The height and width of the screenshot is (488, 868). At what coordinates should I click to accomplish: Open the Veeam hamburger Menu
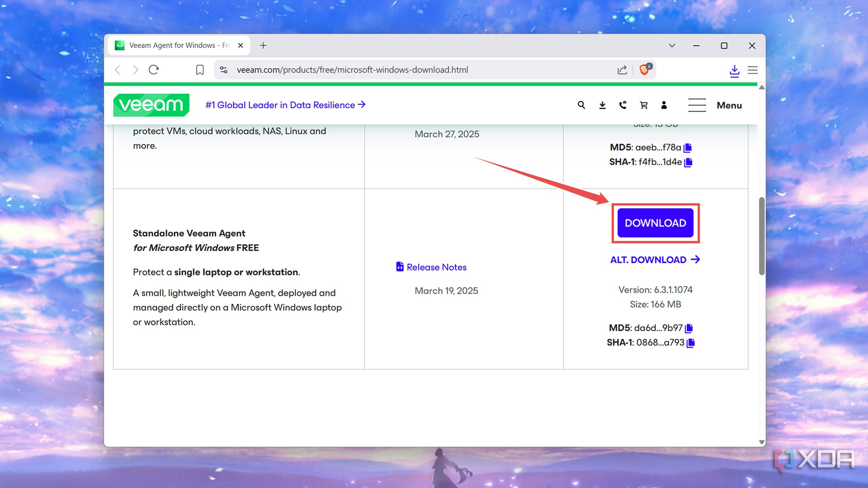click(715, 105)
